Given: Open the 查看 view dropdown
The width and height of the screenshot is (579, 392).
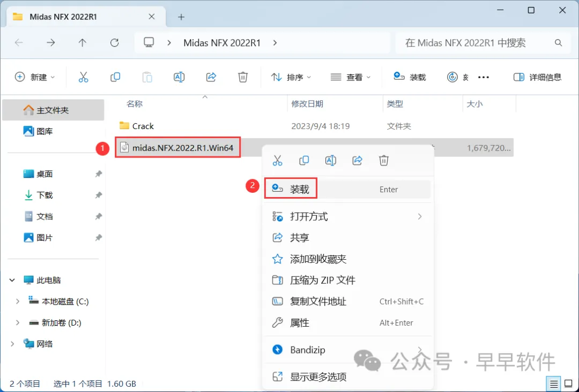Looking at the screenshot, I should (350, 77).
